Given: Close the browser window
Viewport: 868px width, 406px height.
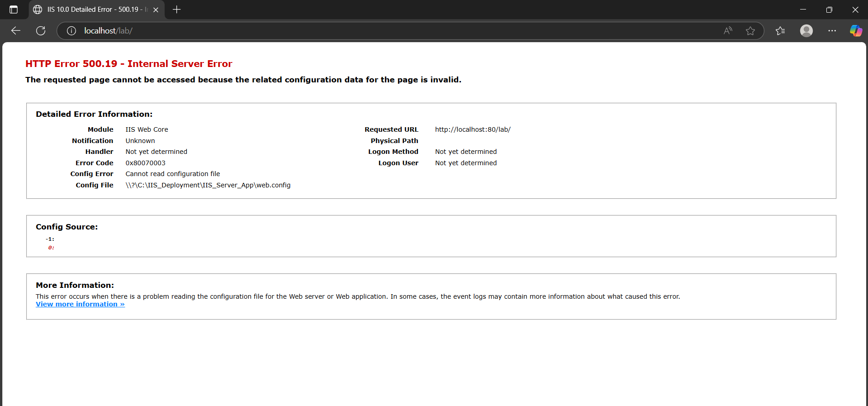Looking at the screenshot, I should pyautogui.click(x=855, y=10).
